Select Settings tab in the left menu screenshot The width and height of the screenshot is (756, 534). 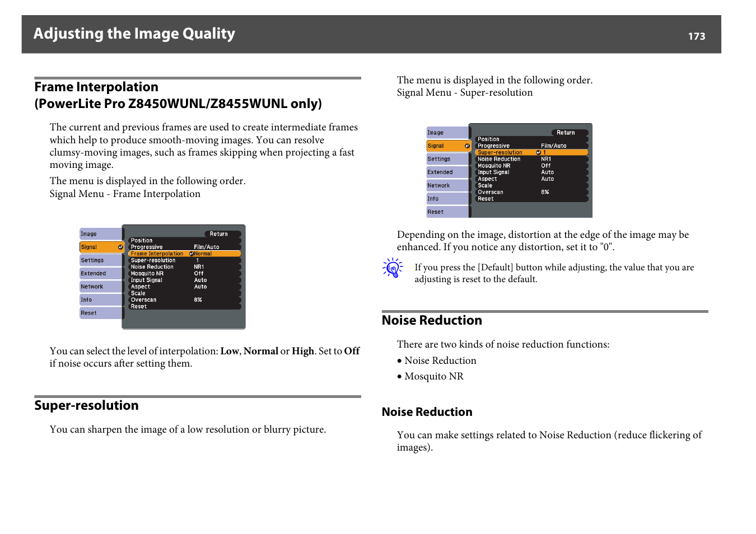101,260
